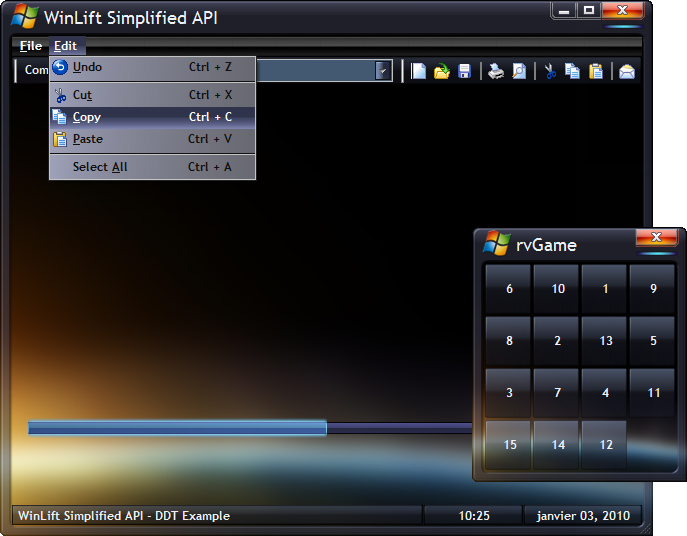
Task: Choose Undo Ctrl + Z menu entry
Action: point(152,67)
